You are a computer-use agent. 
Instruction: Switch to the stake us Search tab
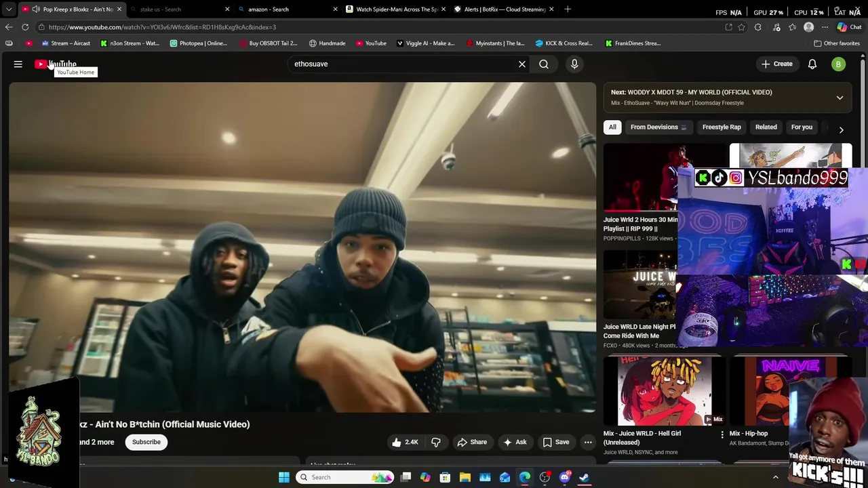pyautogui.click(x=179, y=9)
